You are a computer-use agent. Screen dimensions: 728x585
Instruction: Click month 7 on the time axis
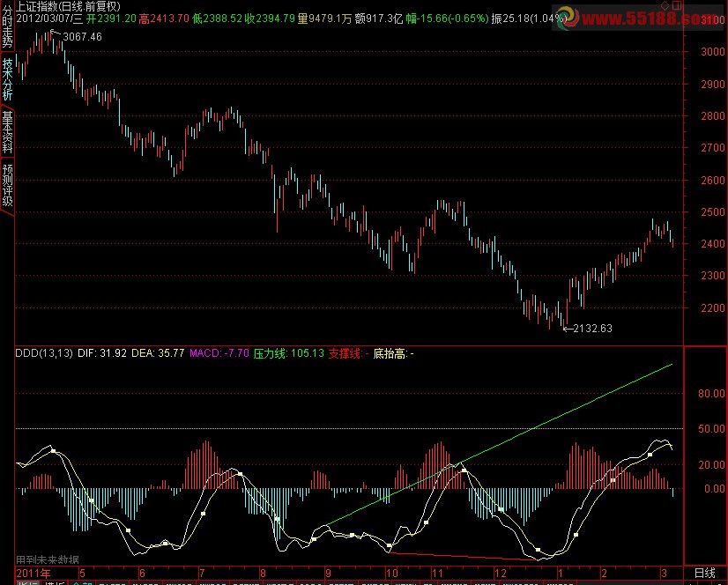(x=202, y=574)
